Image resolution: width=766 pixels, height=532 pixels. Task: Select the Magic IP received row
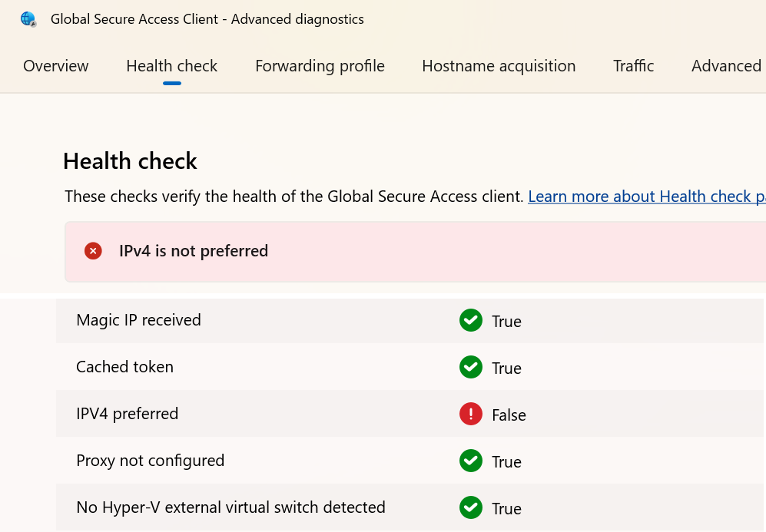[x=139, y=320]
